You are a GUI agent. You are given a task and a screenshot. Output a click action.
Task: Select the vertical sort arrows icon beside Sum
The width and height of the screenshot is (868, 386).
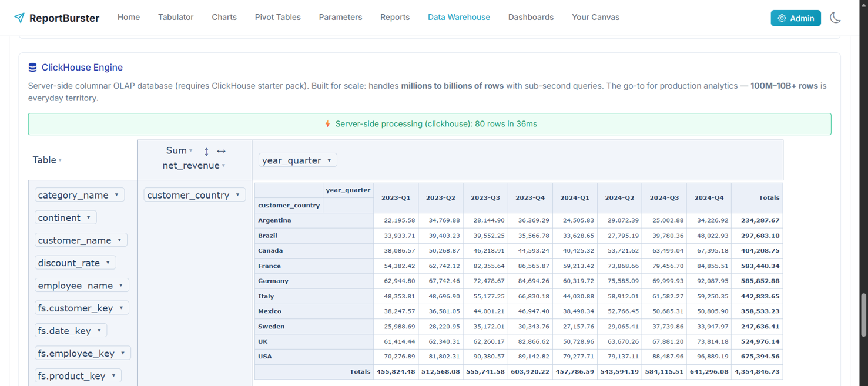206,151
